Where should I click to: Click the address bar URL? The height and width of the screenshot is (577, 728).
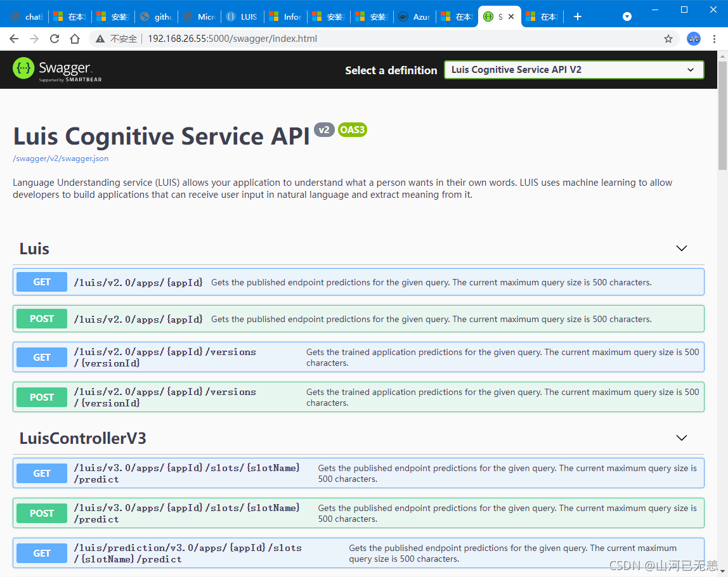pos(232,39)
